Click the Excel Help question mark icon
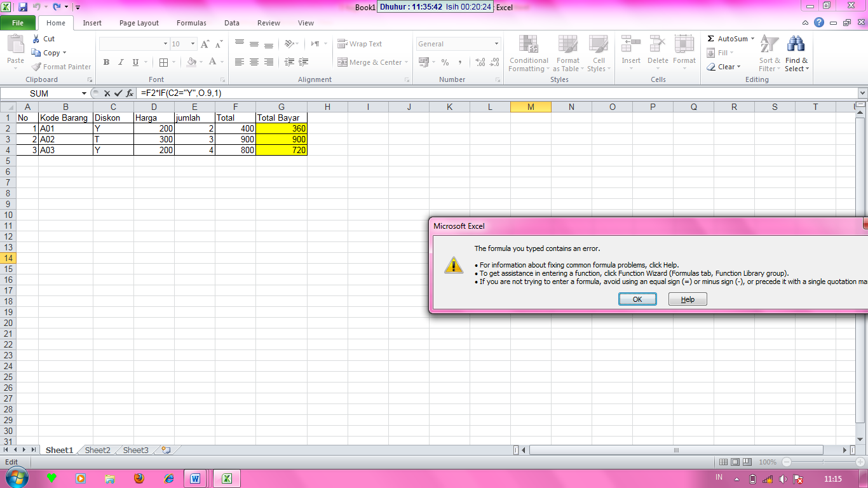 coord(819,23)
